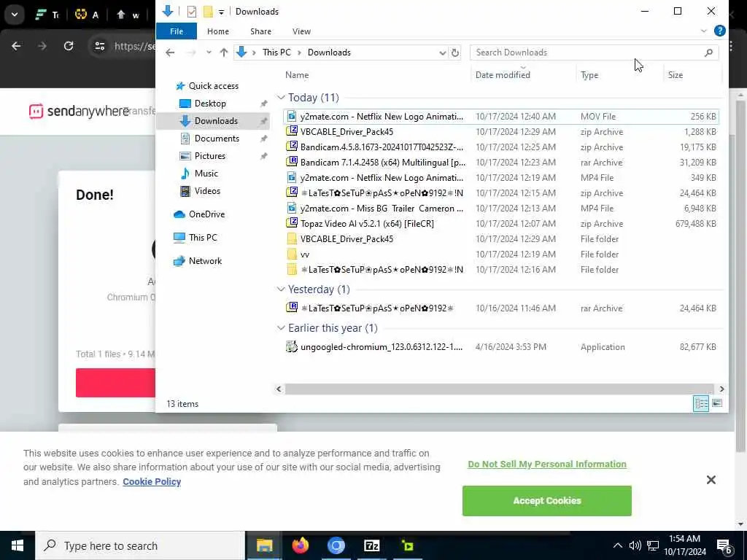Select the VBCABLE_Driver_Pack45 folder icon
The height and width of the screenshot is (560, 747).
[x=292, y=239]
